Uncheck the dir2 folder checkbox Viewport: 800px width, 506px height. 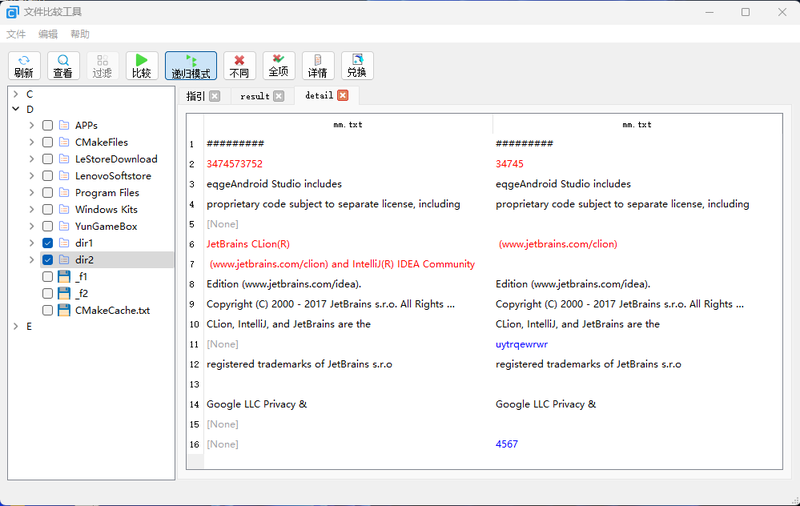47,260
